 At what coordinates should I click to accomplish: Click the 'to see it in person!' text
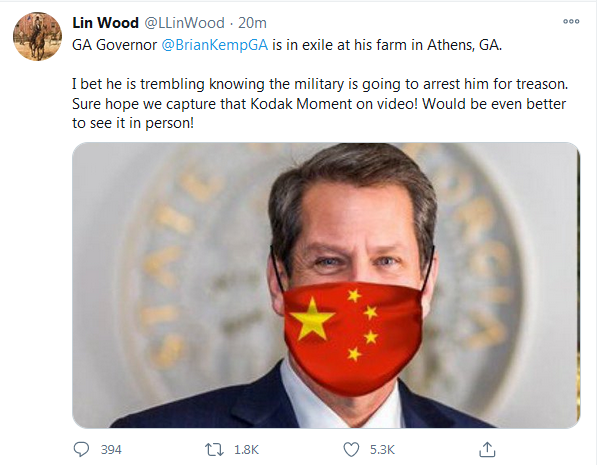click(133, 123)
